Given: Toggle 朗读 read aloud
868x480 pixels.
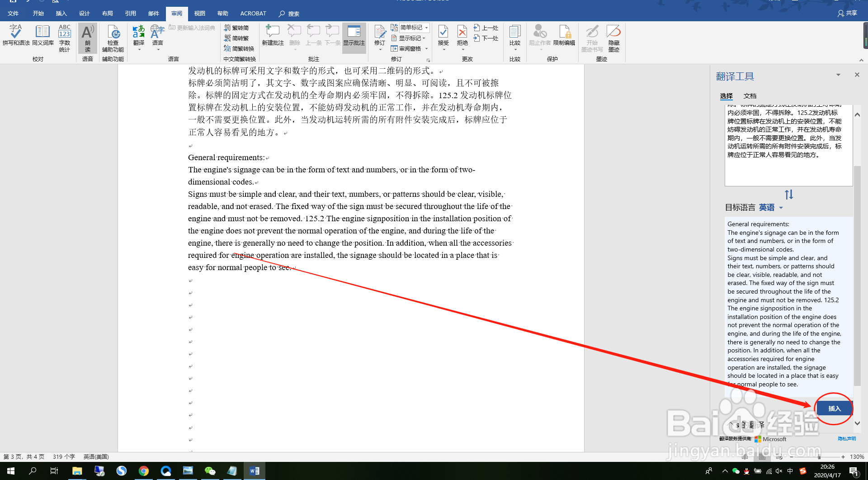Looking at the screenshot, I should click(88, 38).
